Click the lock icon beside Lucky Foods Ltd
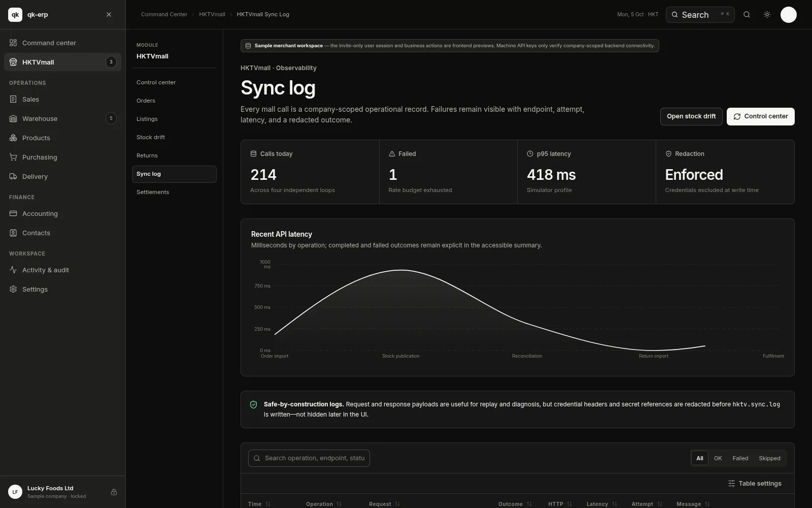The height and width of the screenshot is (508, 812). (x=114, y=492)
